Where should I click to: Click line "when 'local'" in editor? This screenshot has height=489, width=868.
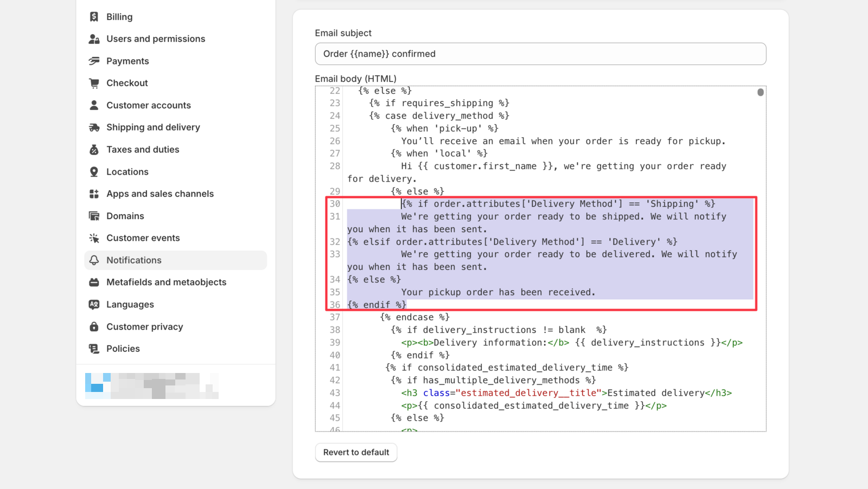coord(439,153)
